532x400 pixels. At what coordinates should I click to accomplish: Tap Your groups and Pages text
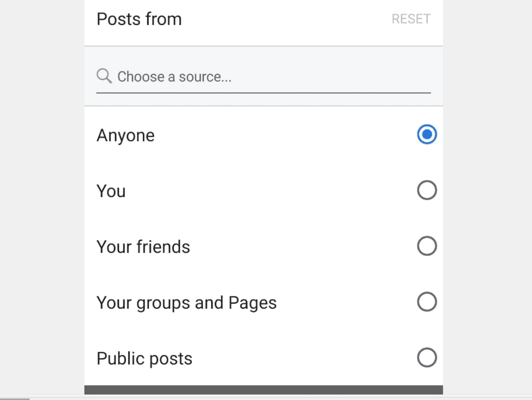pos(187,303)
